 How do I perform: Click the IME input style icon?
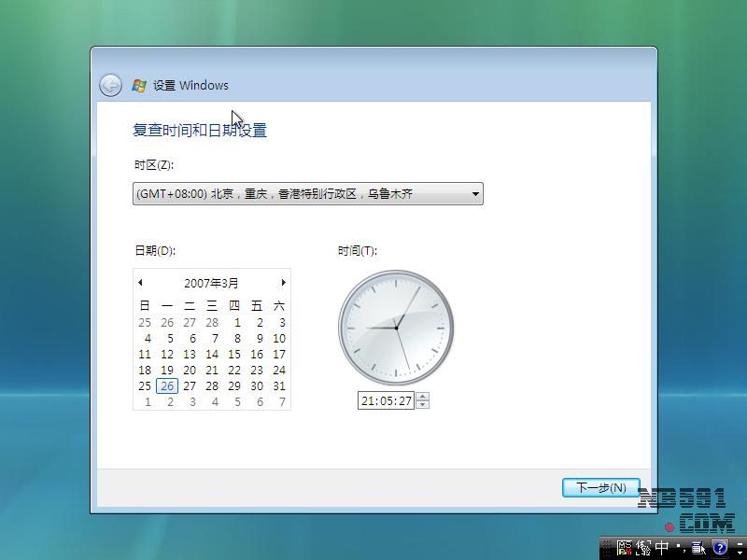643,548
